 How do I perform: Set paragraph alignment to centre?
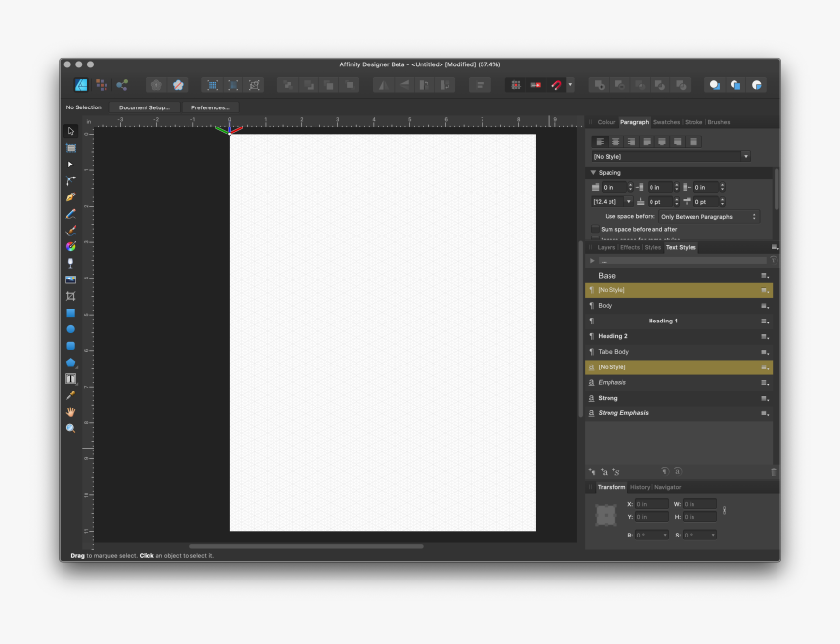615,142
